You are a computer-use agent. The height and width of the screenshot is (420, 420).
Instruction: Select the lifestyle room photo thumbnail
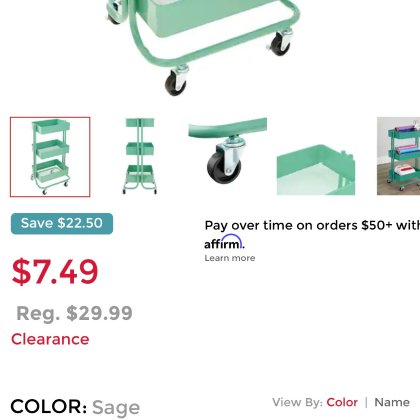point(398,156)
